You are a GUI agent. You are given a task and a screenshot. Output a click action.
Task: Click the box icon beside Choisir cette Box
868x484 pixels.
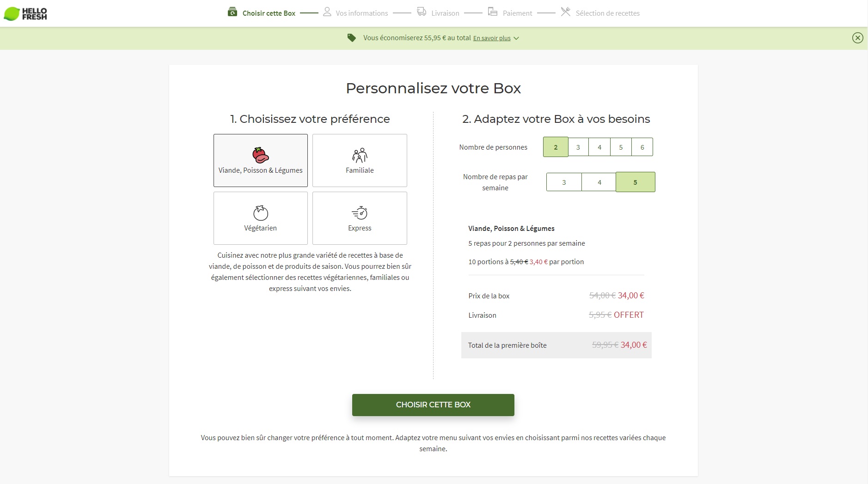(x=232, y=12)
